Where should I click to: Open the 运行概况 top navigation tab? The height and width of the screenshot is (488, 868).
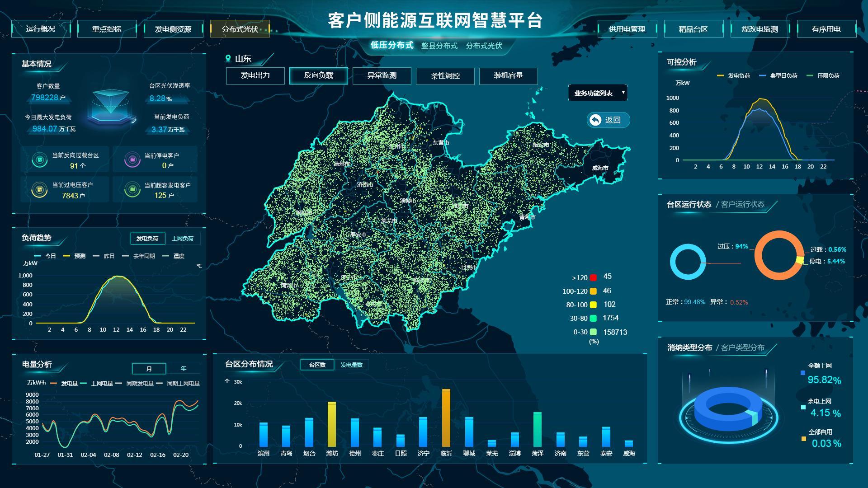coord(41,29)
